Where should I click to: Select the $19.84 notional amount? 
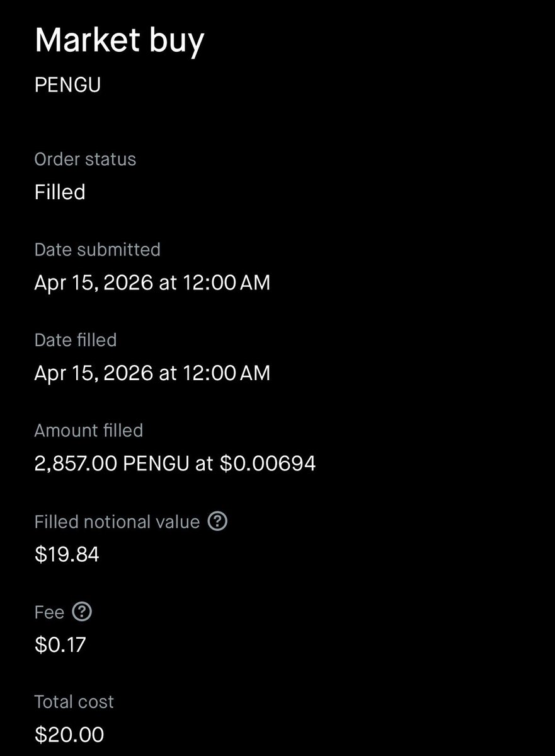(x=67, y=554)
